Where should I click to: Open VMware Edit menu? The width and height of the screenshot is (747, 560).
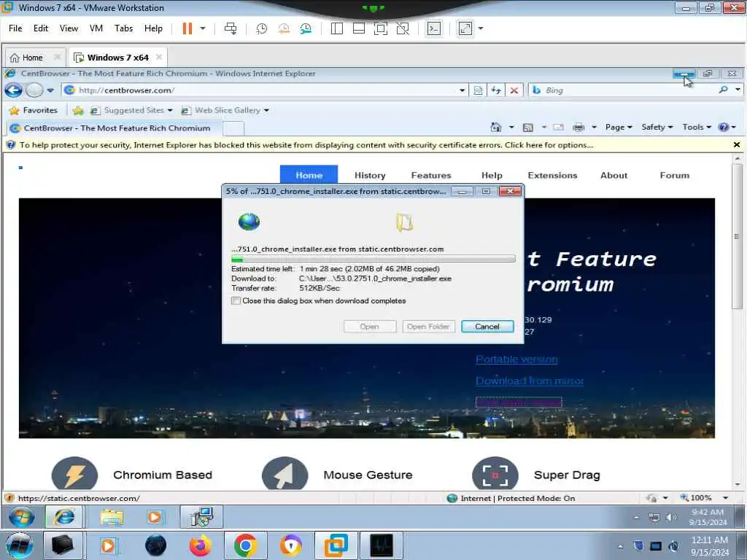pyautogui.click(x=41, y=28)
